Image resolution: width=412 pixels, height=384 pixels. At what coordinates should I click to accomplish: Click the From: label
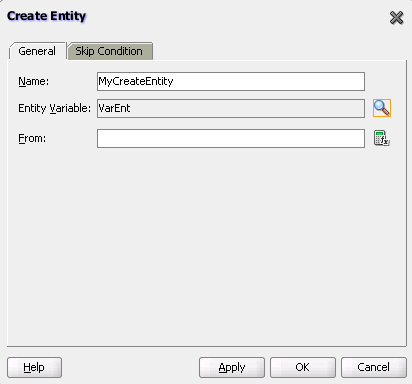click(x=32, y=138)
